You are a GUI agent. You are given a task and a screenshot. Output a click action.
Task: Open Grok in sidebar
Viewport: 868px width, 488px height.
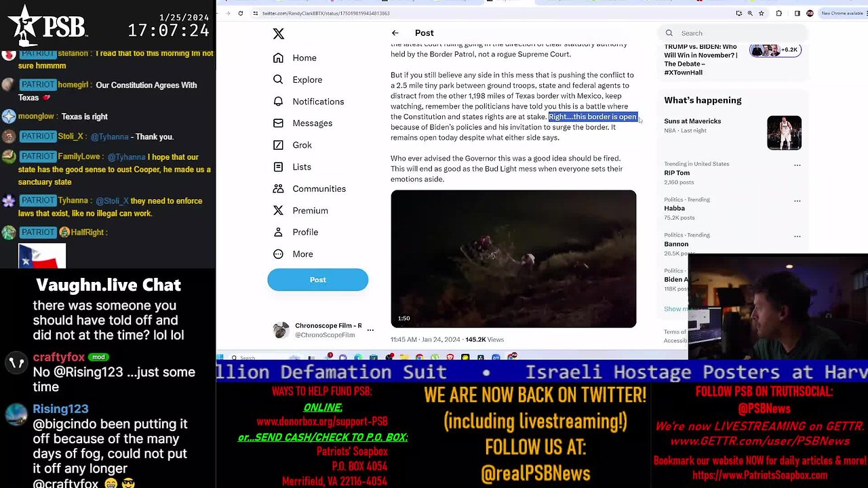[x=292, y=145]
